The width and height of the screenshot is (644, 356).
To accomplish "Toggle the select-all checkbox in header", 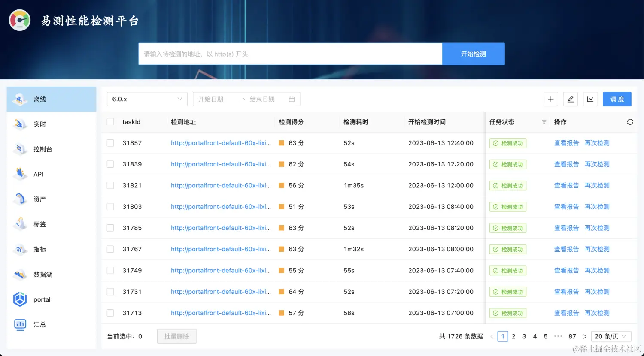I will pyautogui.click(x=110, y=122).
